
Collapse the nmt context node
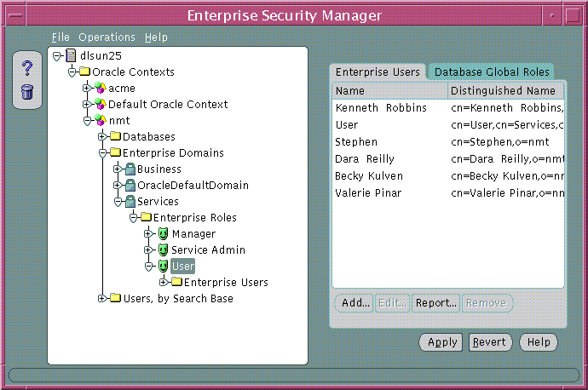(87, 121)
